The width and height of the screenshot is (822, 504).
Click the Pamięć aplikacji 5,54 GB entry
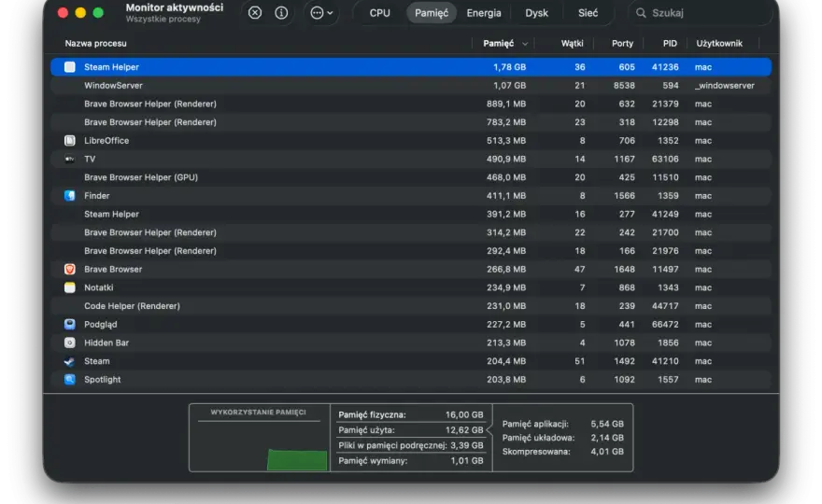coord(562,424)
